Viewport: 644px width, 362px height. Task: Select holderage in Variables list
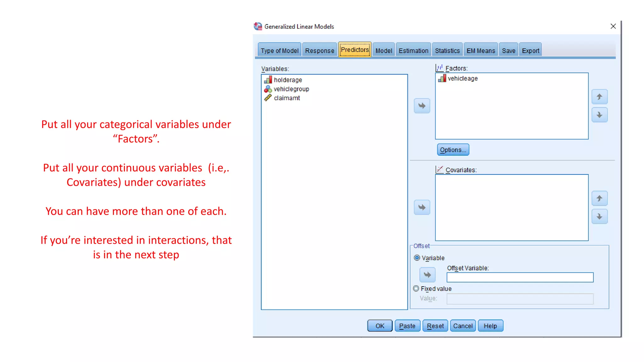tap(287, 80)
